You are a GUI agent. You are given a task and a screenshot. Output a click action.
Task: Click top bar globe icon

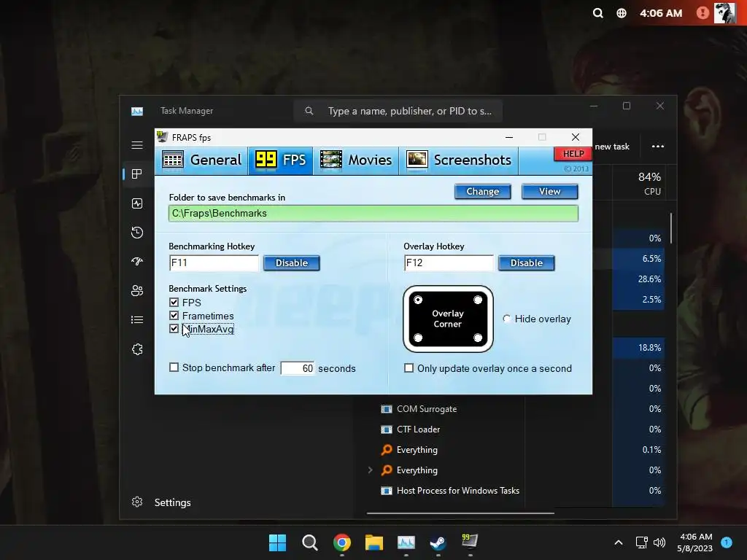point(622,13)
